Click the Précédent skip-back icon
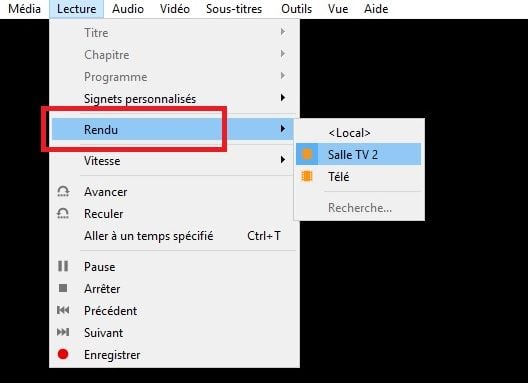528x383 pixels. pos(63,310)
